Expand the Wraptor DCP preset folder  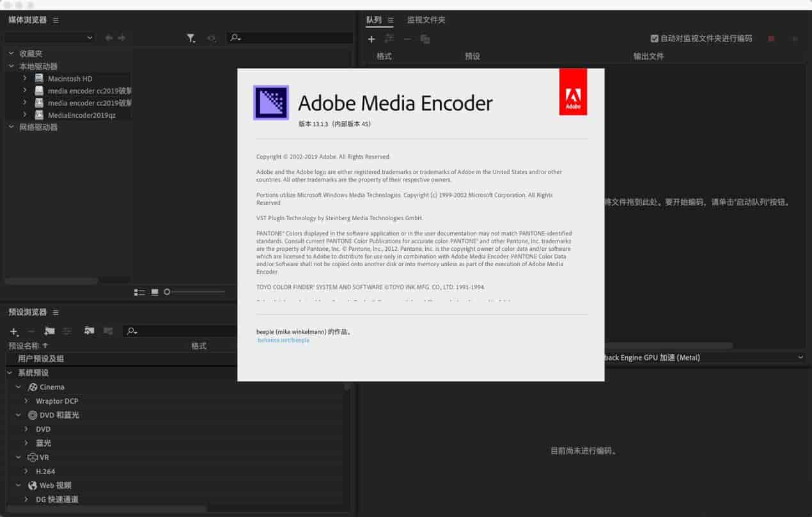pos(26,401)
